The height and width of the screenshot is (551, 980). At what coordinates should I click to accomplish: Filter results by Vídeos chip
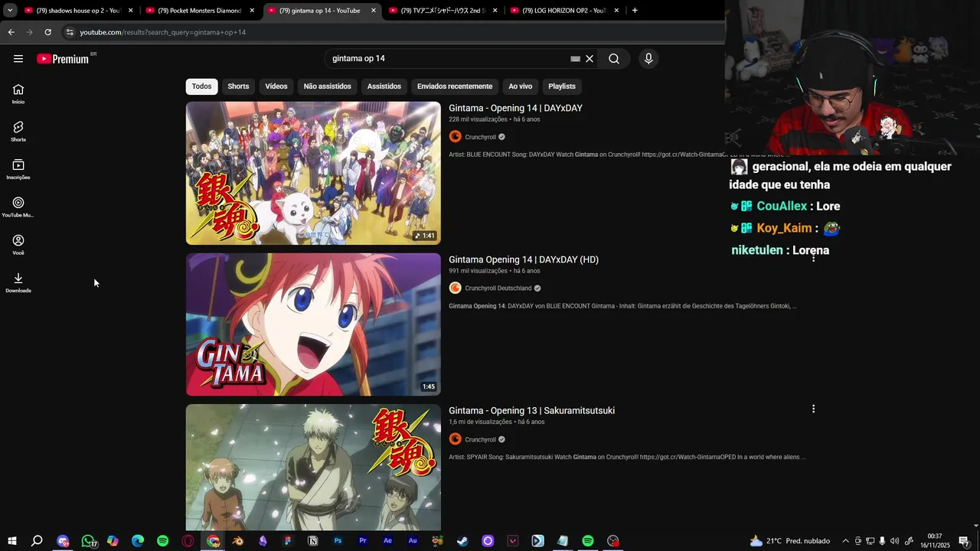276,86
